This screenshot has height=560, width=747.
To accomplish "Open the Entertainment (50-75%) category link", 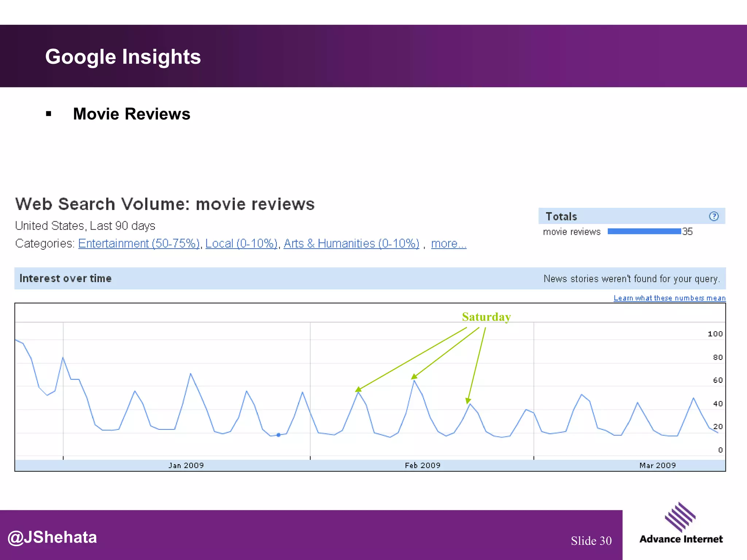I will pos(139,243).
